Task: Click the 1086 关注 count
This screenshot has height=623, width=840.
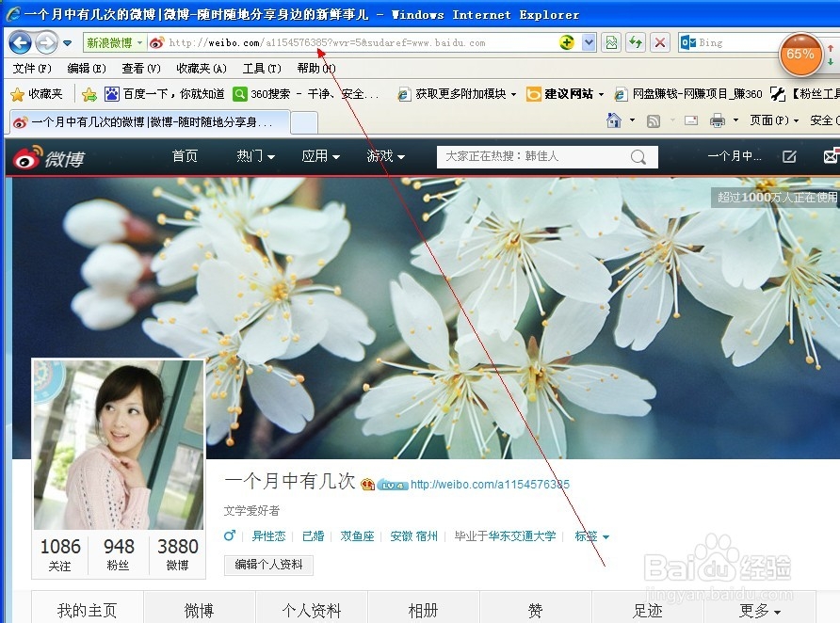Action: [60, 554]
